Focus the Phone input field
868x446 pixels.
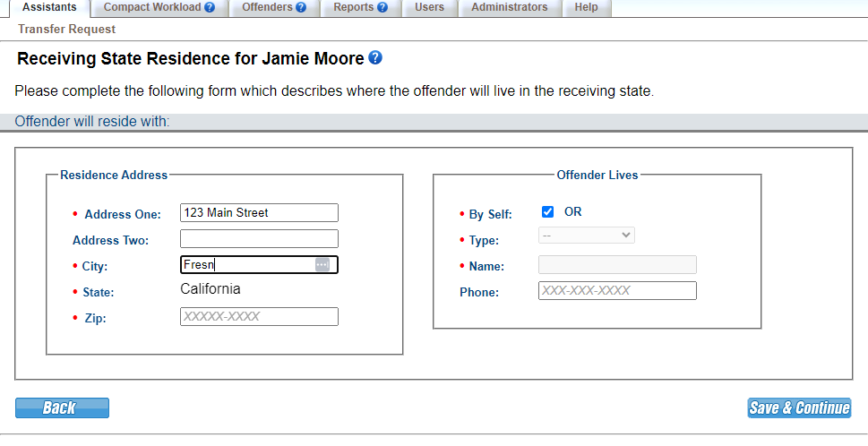(x=617, y=290)
